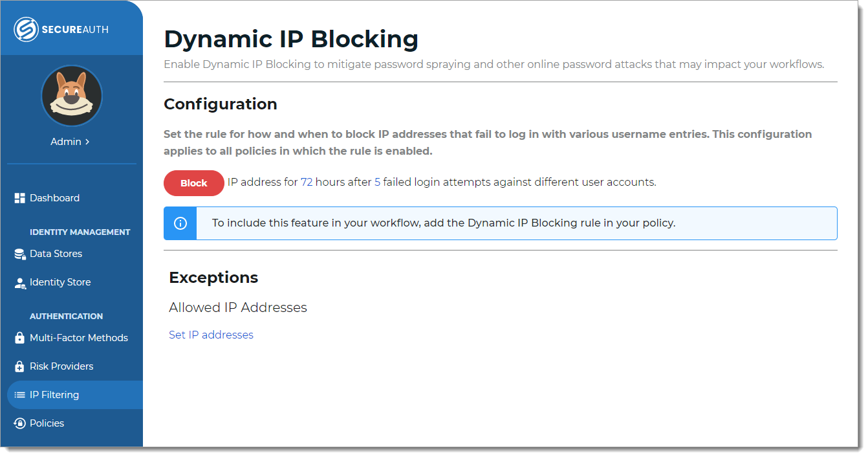Click the Dashboard navigation entry
This screenshot has height=457, width=868.
[x=54, y=197]
